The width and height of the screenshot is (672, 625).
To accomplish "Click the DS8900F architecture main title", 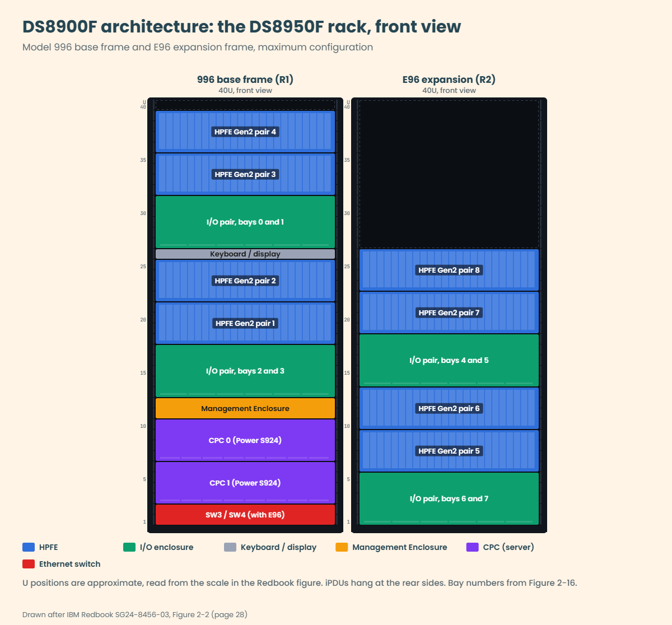I will (x=241, y=26).
